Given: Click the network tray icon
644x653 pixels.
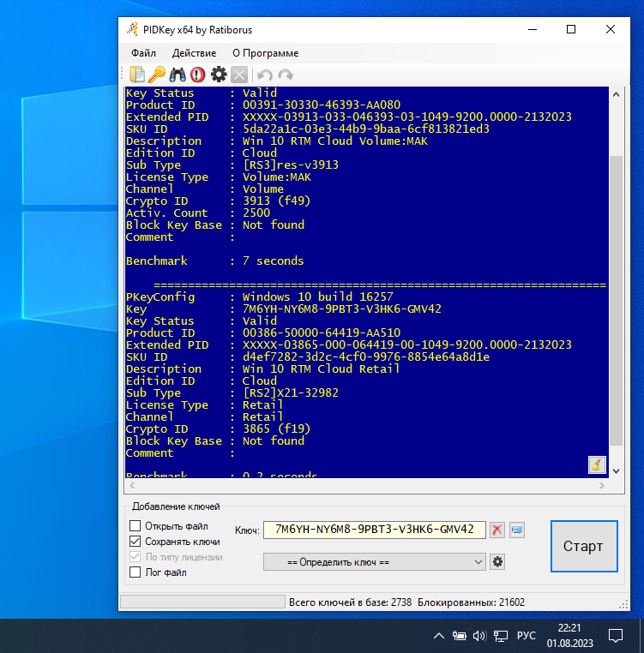Looking at the screenshot, I should 501,636.
